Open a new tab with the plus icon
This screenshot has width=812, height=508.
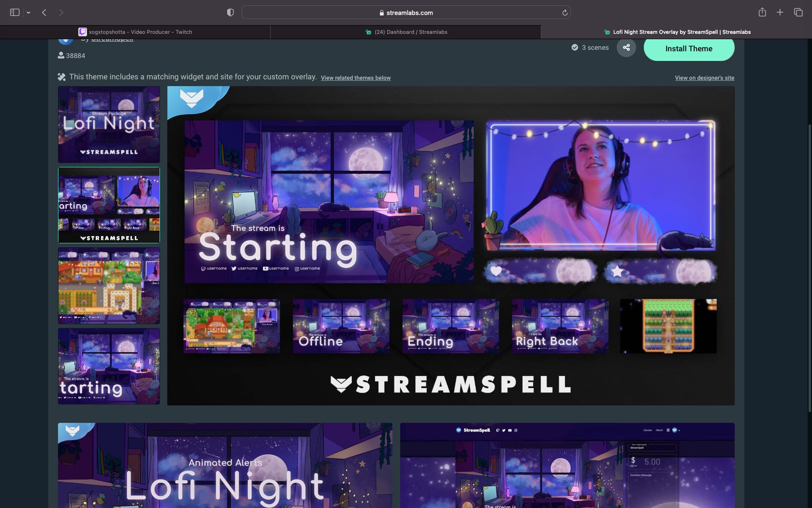tap(780, 12)
